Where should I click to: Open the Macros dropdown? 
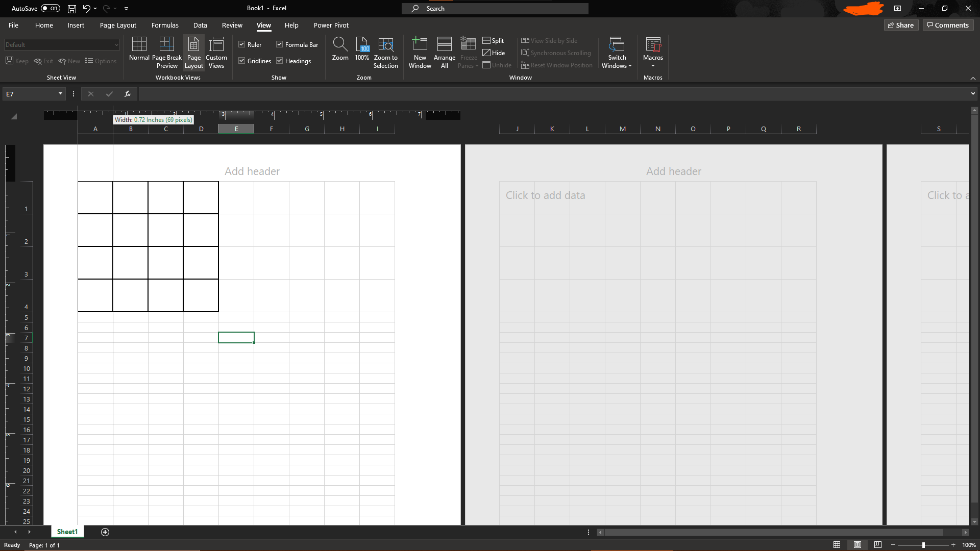click(x=653, y=65)
